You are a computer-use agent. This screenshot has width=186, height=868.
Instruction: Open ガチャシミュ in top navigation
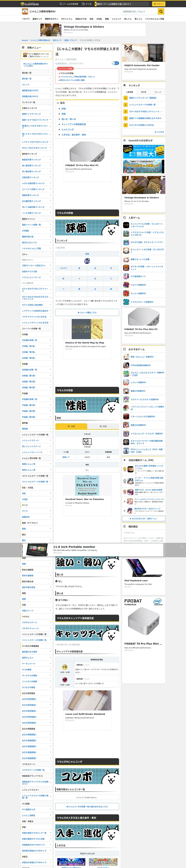[x=66, y=19]
